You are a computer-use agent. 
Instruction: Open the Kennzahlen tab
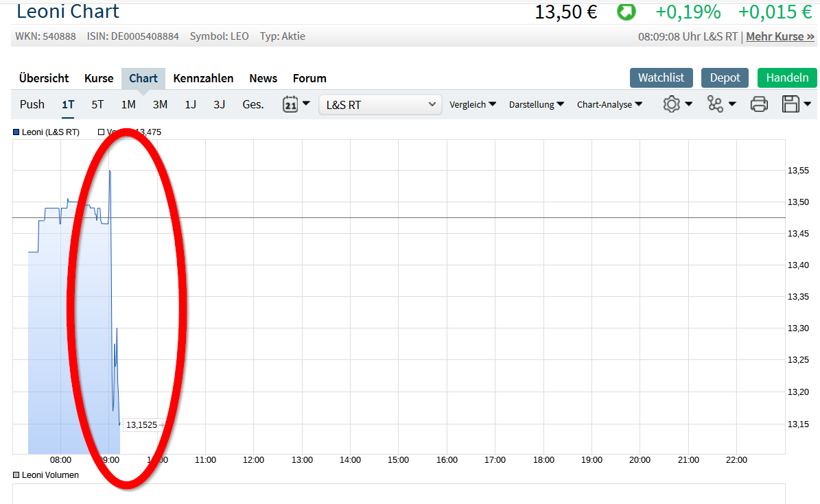coord(203,78)
